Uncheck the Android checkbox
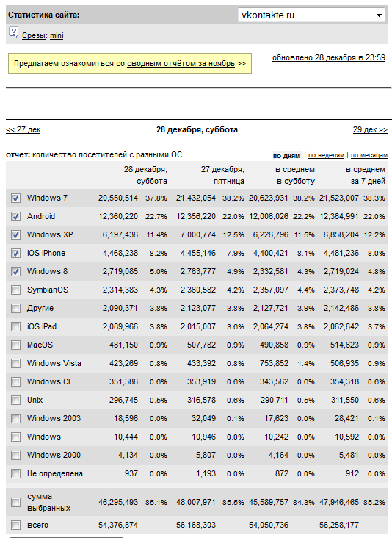 (15, 217)
